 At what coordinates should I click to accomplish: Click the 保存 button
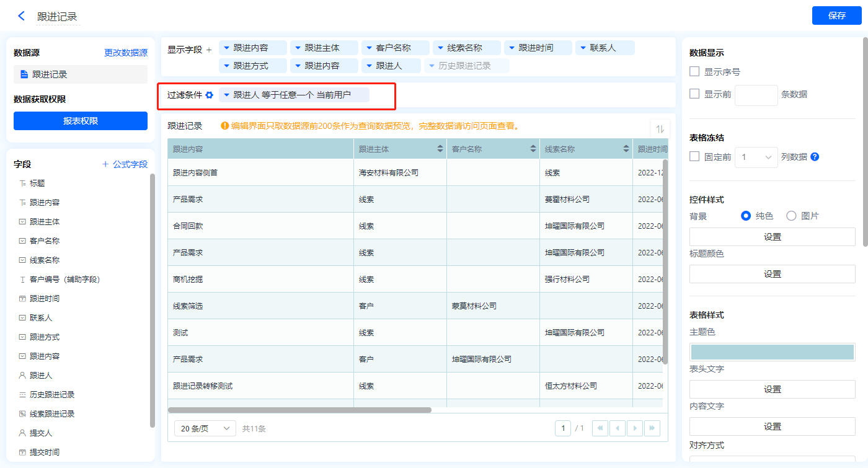[x=836, y=15]
